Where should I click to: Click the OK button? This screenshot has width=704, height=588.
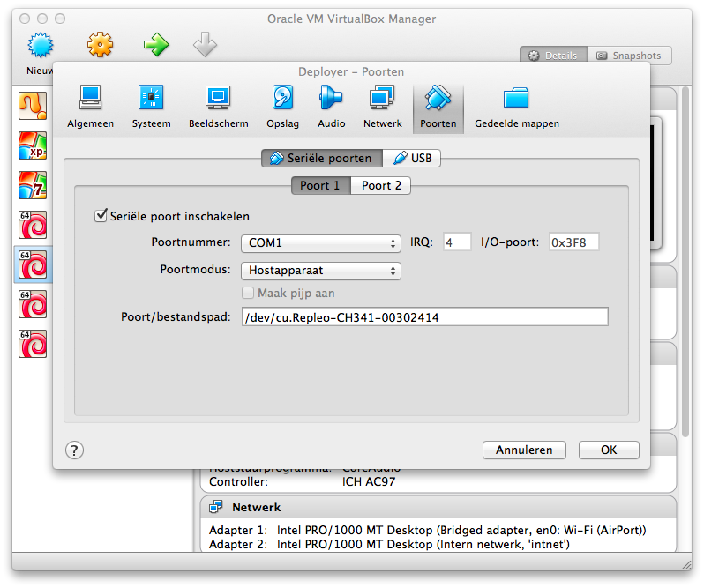point(609,450)
